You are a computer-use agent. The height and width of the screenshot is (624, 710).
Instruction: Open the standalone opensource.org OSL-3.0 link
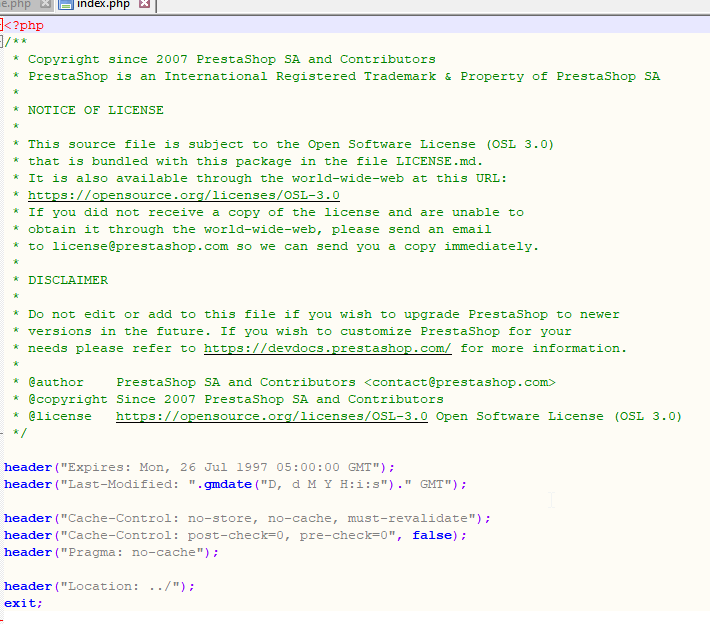click(x=183, y=195)
